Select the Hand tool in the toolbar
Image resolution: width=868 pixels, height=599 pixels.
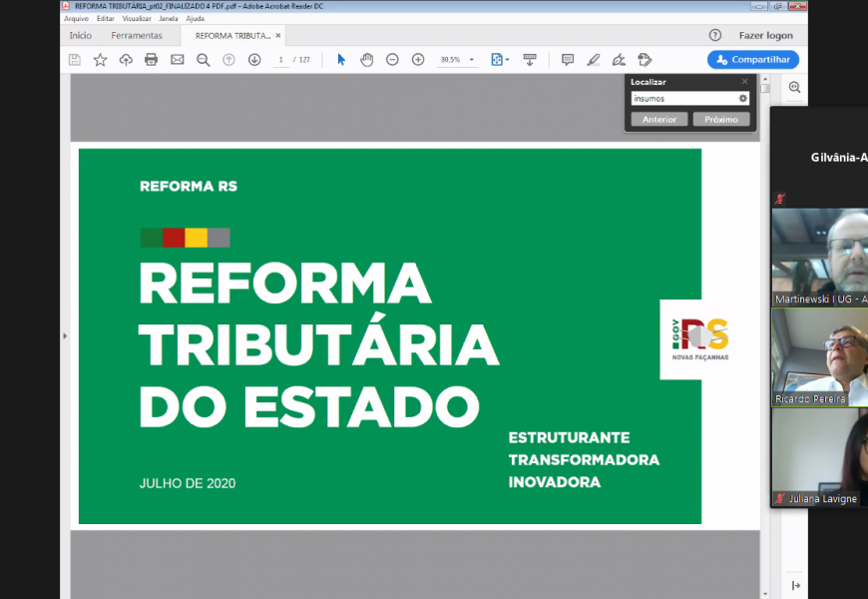pyautogui.click(x=367, y=59)
